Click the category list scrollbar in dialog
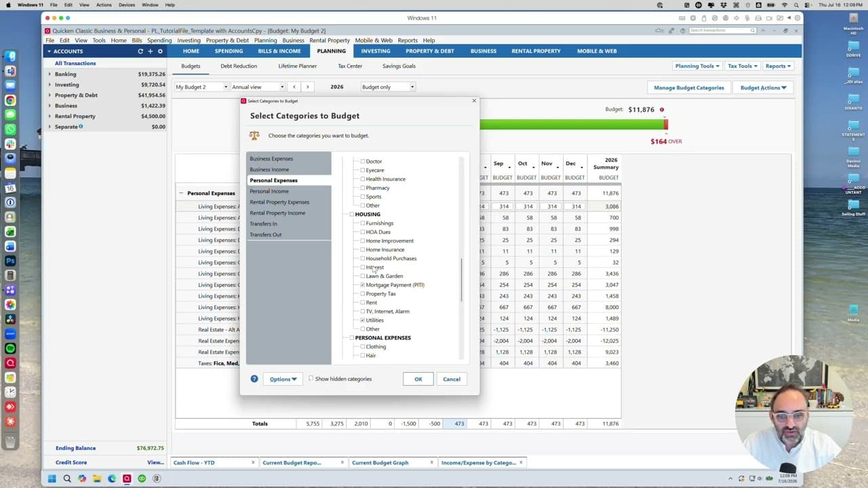The width and height of the screenshot is (868, 488). (461, 279)
